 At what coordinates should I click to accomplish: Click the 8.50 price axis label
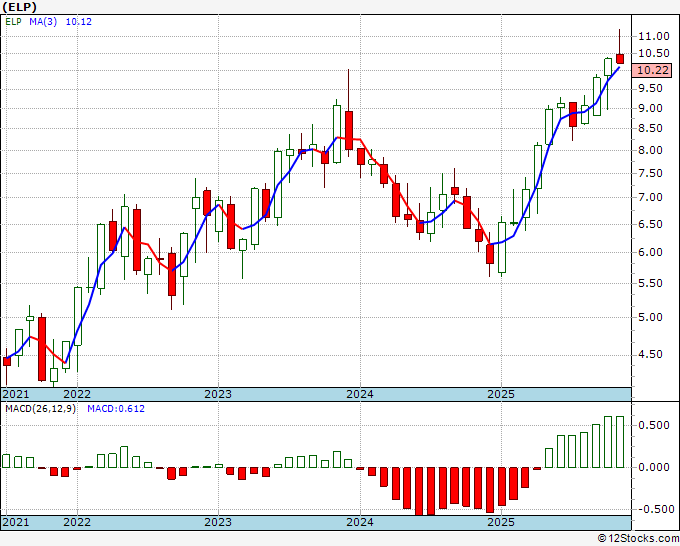(651, 128)
